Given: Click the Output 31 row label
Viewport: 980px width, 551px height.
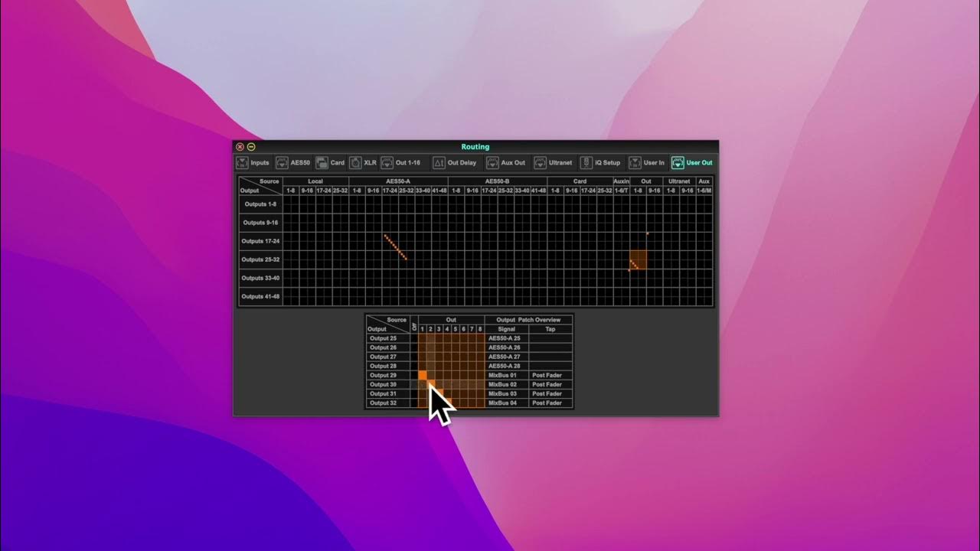Looking at the screenshot, I should [x=387, y=393].
